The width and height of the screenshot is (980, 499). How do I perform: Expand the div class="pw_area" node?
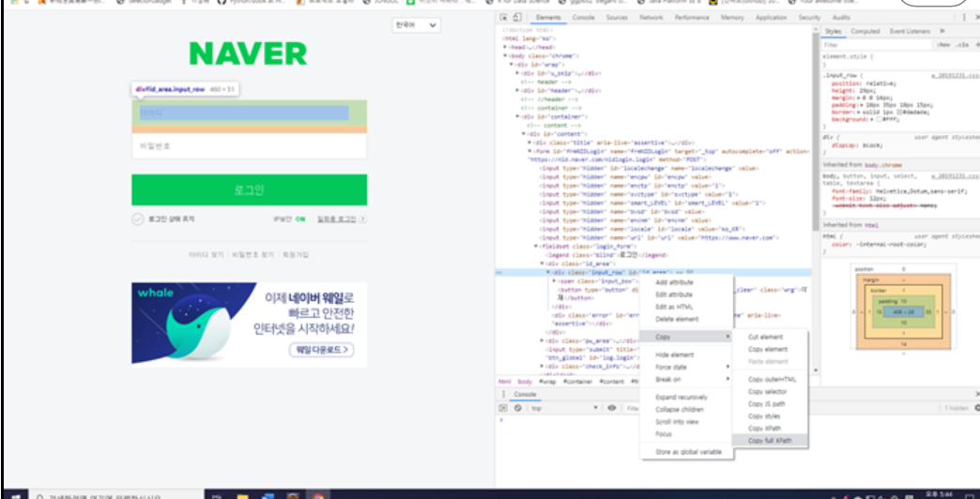(543, 341)
